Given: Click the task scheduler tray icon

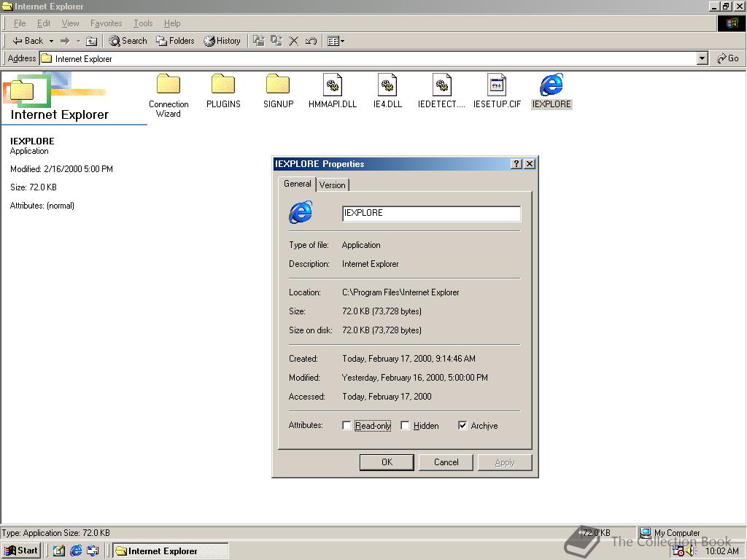Looking at the screenshot, I should point(678,551).
